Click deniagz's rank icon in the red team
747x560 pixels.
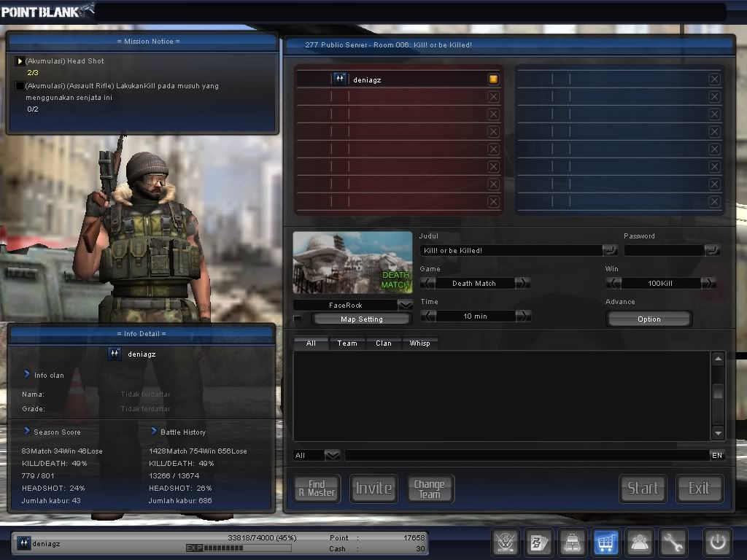tap(340, 79)
